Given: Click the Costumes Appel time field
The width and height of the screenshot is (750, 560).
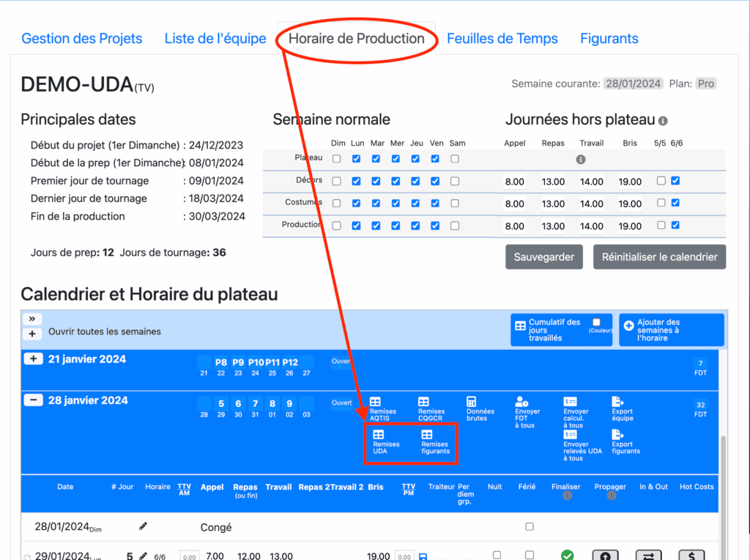Looking at the screenshot, I should tap(515, 204).
